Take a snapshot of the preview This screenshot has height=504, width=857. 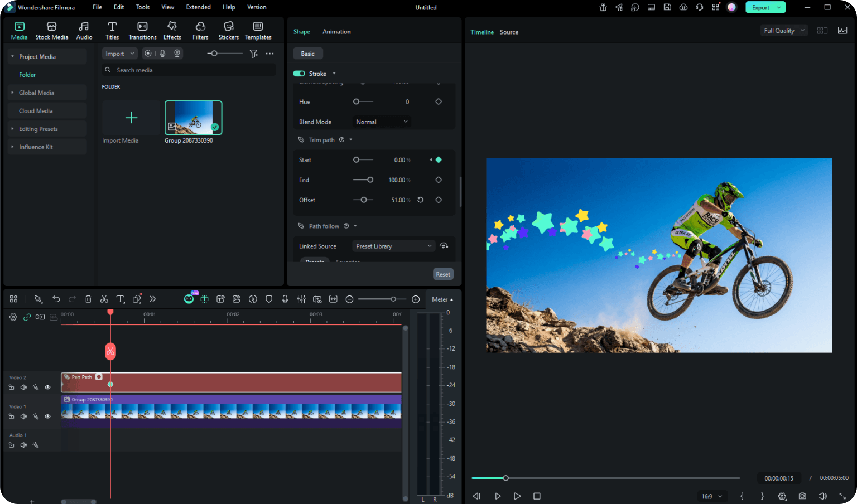tap(802, 496)
